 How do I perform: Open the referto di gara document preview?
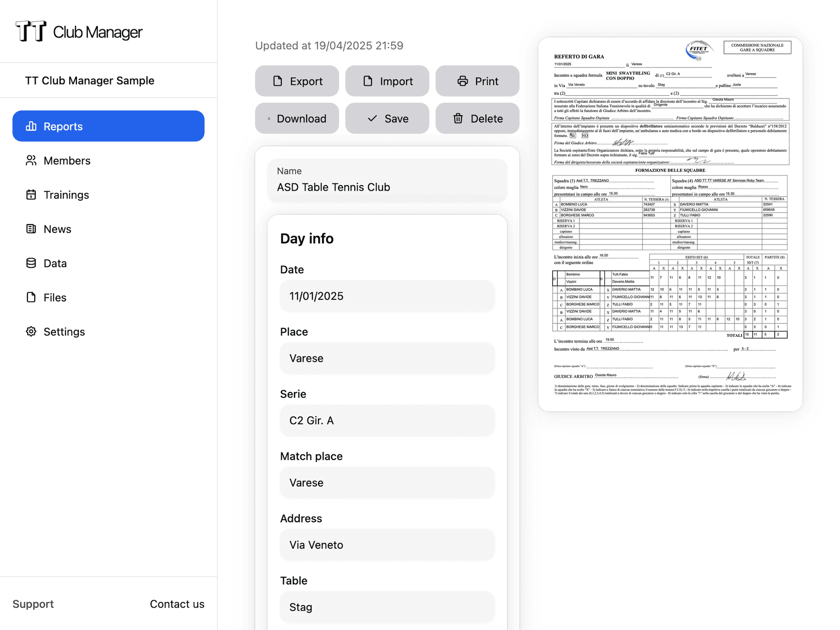670,224
